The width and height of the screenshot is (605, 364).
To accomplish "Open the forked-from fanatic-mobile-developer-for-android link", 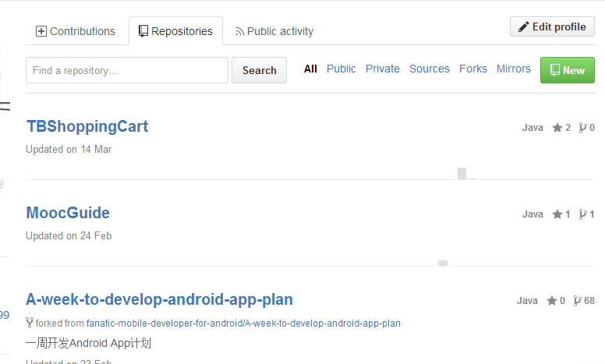I will tap(243, 323).
